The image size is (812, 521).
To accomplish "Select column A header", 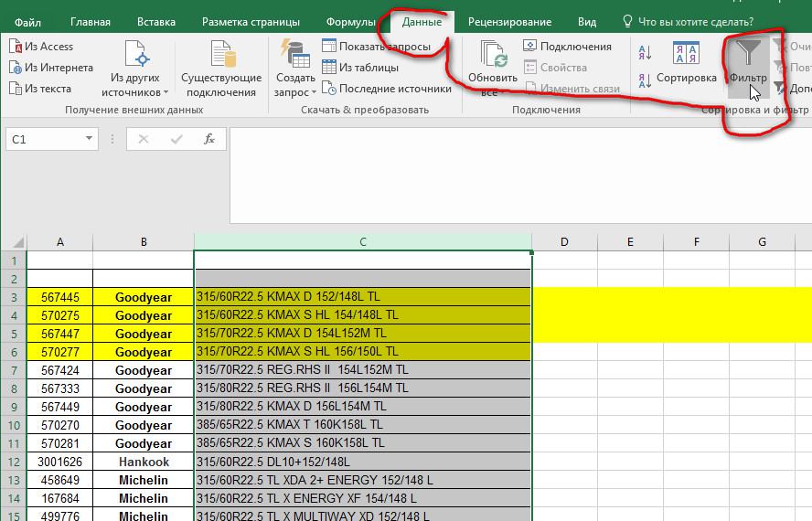I will [60, 242].
